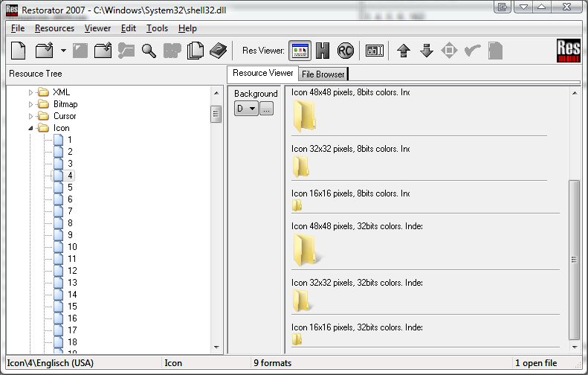Switch Res Viewer to RC mode

point(346,51)
